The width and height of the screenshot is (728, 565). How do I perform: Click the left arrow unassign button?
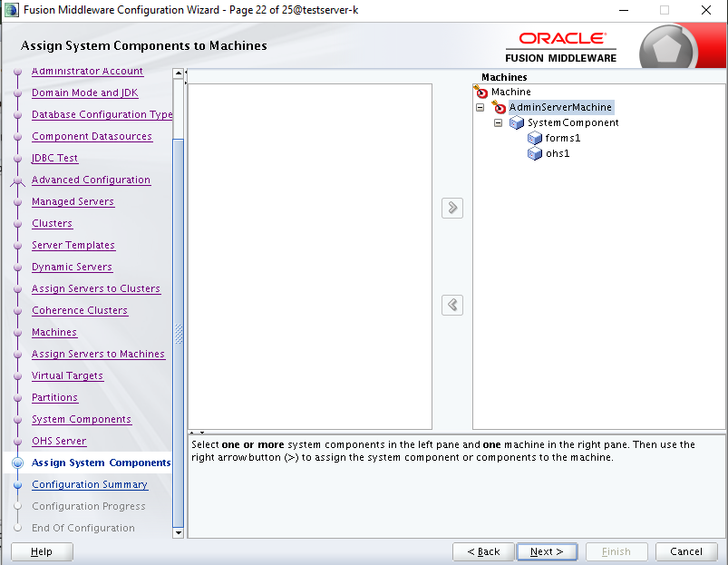point(452,305)
